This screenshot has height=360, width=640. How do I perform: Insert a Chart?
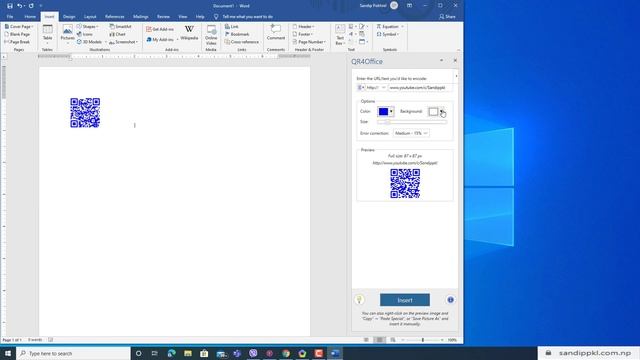[118, 34]
